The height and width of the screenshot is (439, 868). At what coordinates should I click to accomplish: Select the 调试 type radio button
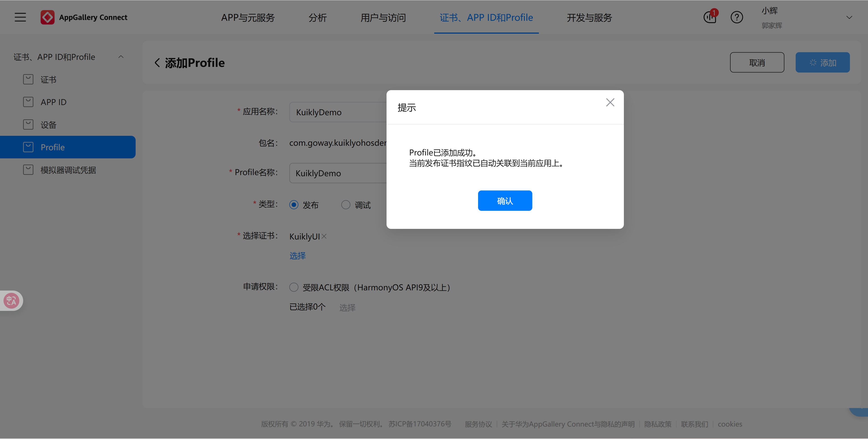(x=346, y=204)
